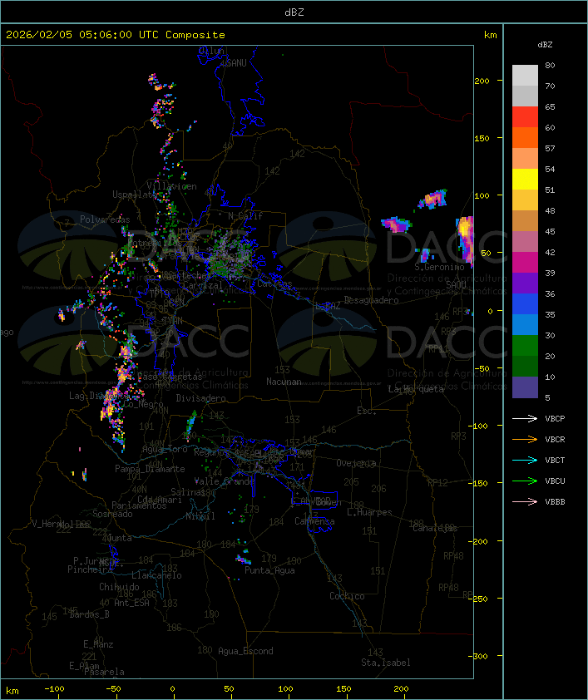Pick the mauve 42-45 dBZ swatch

pos(525,242)
